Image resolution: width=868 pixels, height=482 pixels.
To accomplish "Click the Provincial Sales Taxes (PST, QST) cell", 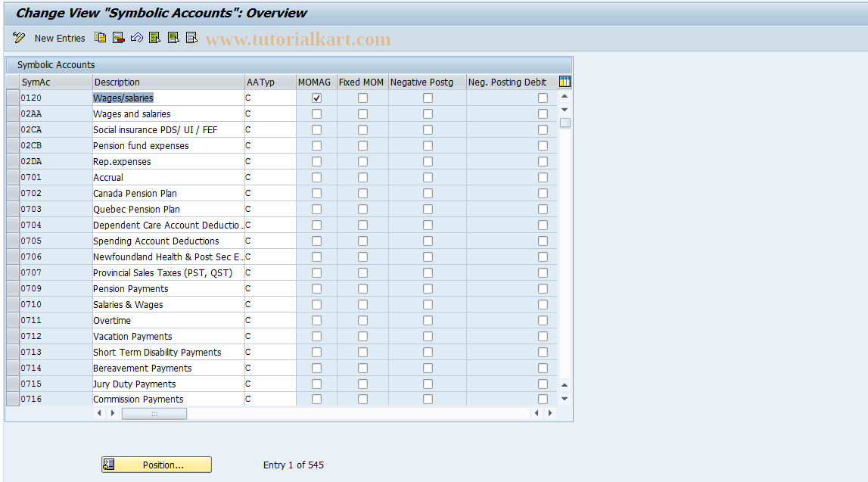I will click(x=168, y=273).
